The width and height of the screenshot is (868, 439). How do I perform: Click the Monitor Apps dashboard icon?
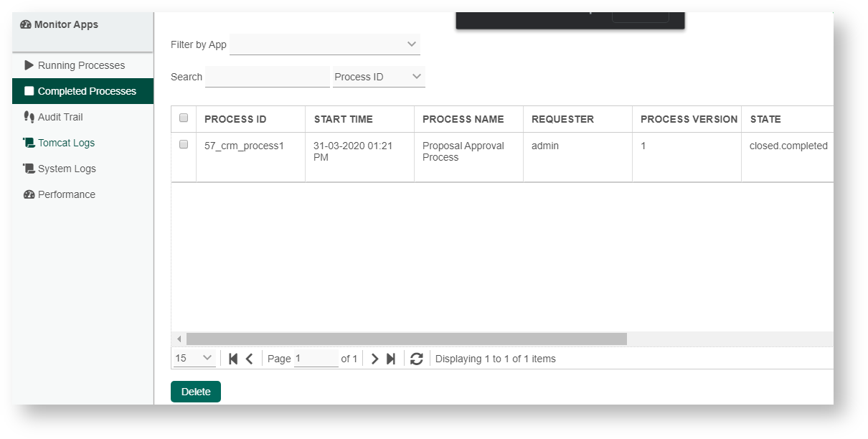(x=27, y=24)
